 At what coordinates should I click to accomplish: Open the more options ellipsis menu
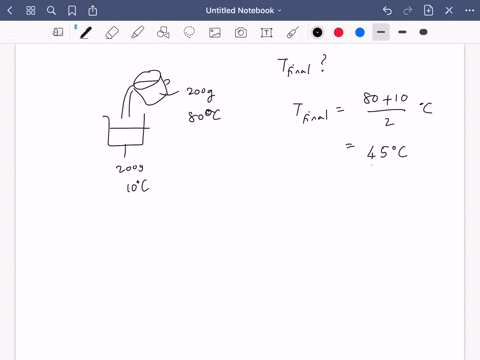[469, 11]
